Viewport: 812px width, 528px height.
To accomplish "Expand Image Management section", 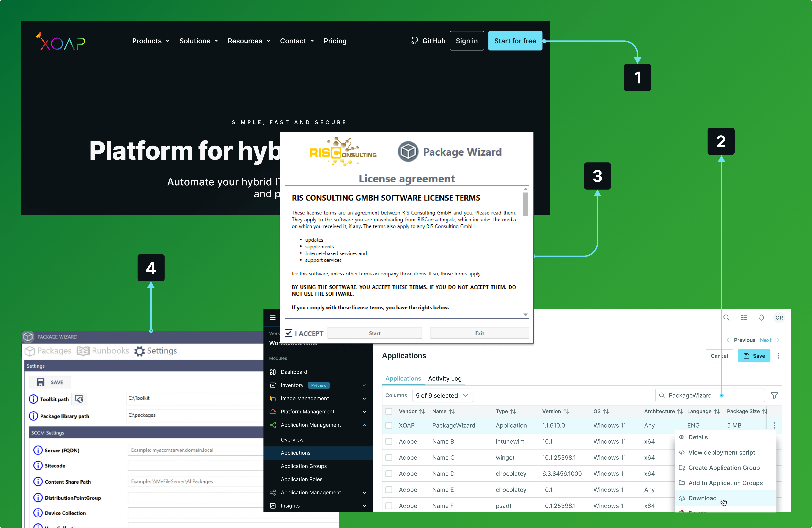I will [364, 399].
